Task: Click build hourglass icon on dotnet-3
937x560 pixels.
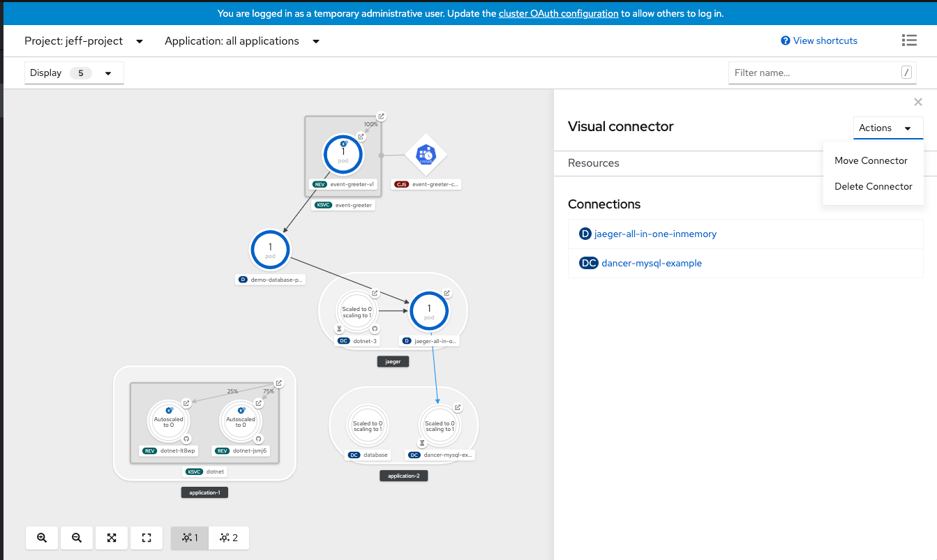Action: click(339, 328)
